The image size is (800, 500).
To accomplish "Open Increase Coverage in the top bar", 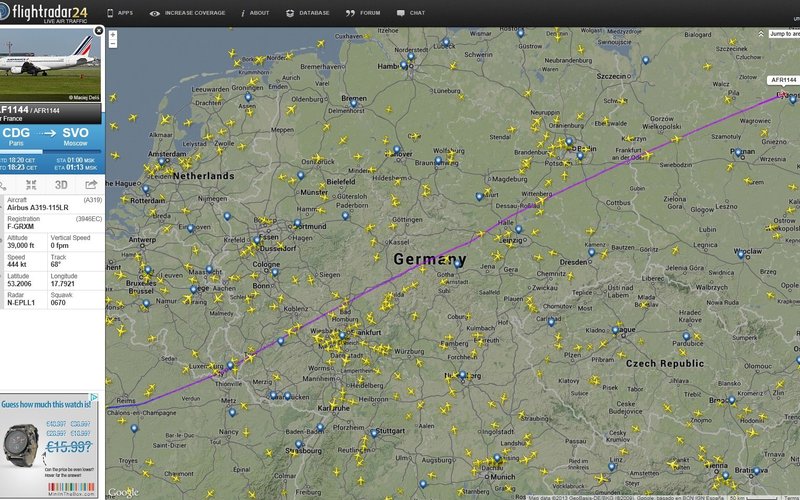I will [187, 13].
